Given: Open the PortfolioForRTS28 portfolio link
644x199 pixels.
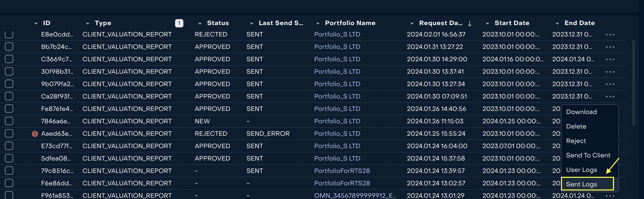Looking at the screenshot, I should [342, 171].
